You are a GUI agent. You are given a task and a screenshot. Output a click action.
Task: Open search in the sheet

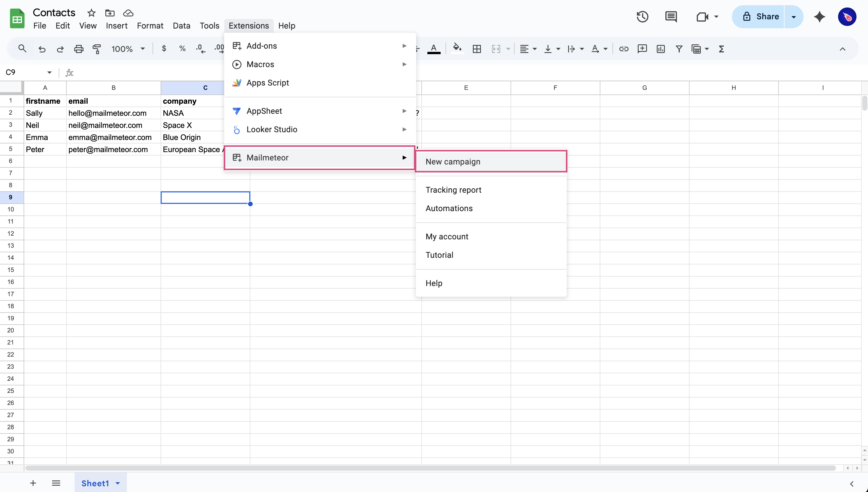point(22,49)
